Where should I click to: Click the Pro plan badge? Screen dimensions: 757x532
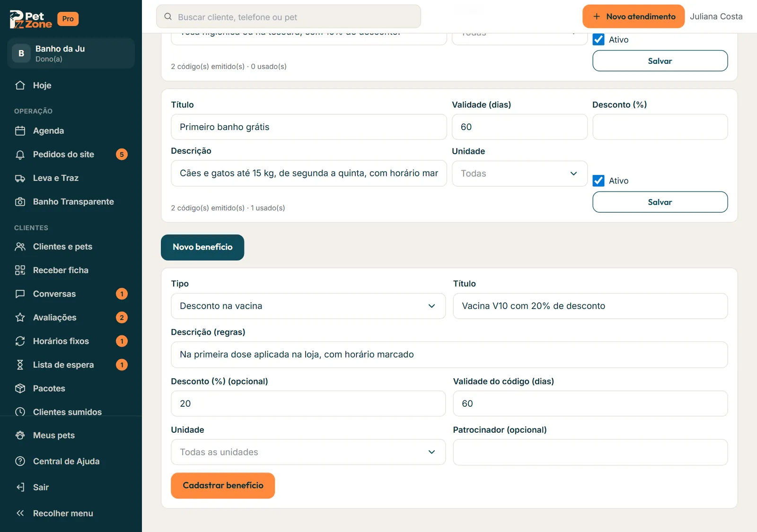[x=68, y=19]
